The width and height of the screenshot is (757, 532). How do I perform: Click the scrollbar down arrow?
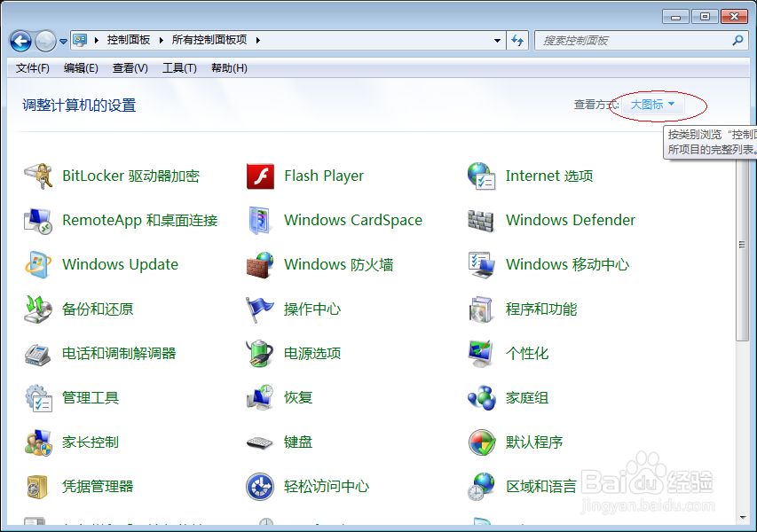[742, 518]
